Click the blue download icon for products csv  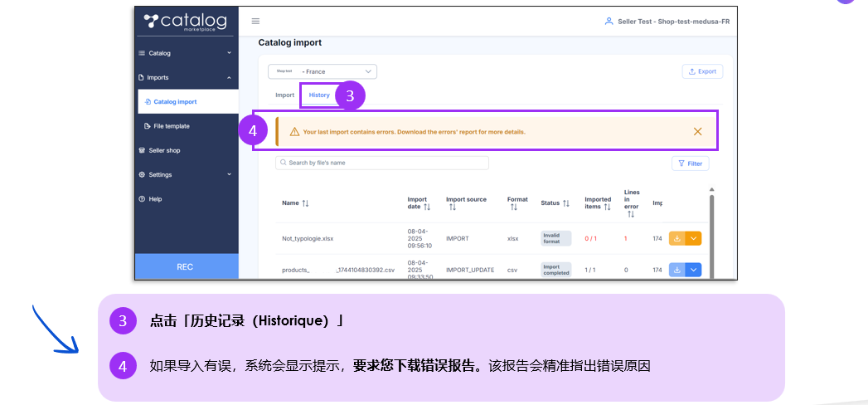(x=677, y=270)
